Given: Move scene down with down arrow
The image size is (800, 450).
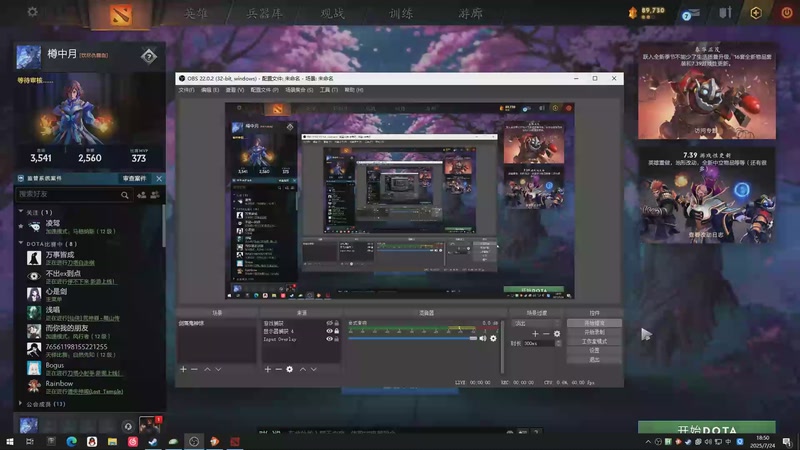Looking at the screenshot, I should (218, 369).
